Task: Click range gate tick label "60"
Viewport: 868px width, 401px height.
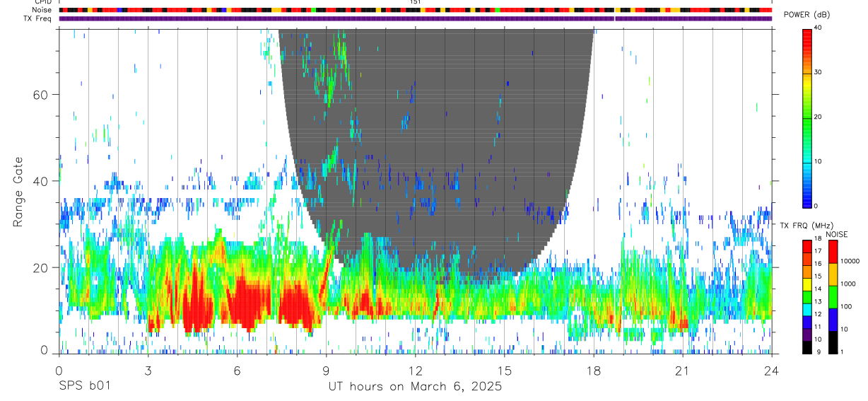Action: click(x=41, y=94)
